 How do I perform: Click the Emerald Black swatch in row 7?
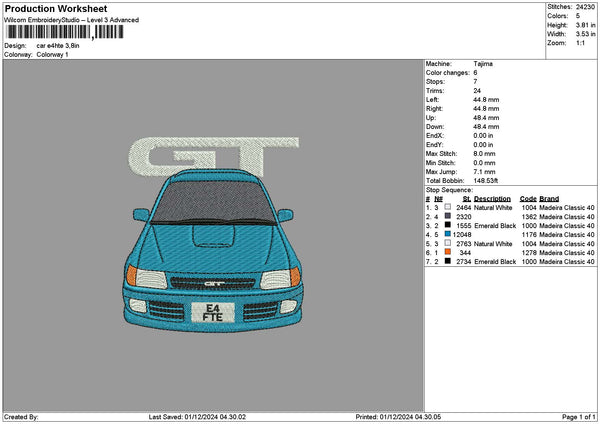pos(447,261)
